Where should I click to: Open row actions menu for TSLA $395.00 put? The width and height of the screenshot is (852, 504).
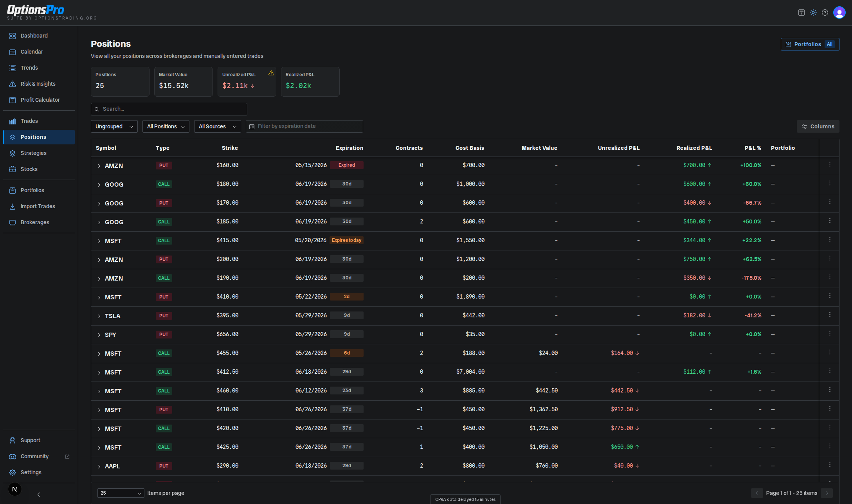[x=830, y=315]
